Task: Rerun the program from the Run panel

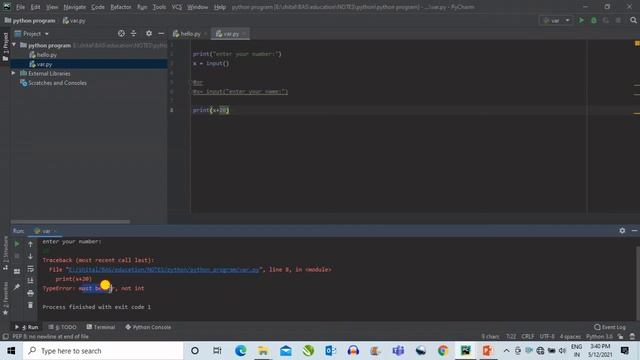Action: [17, 244]
